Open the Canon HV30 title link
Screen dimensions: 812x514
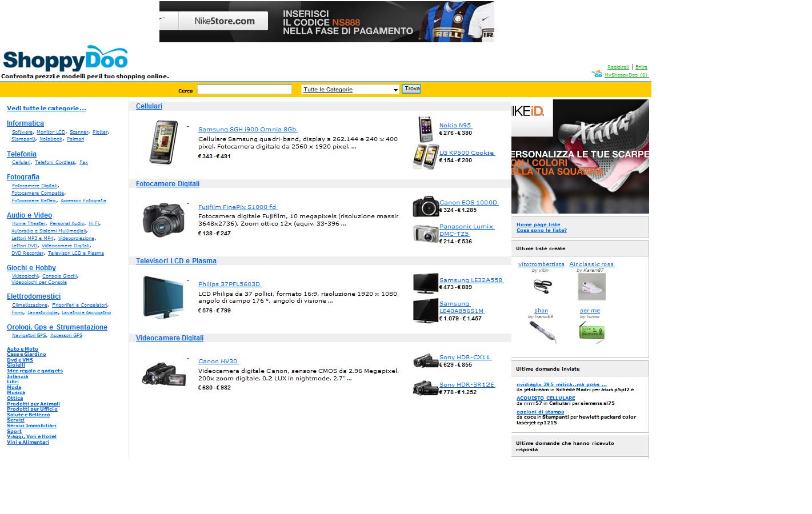click(218, 362)
